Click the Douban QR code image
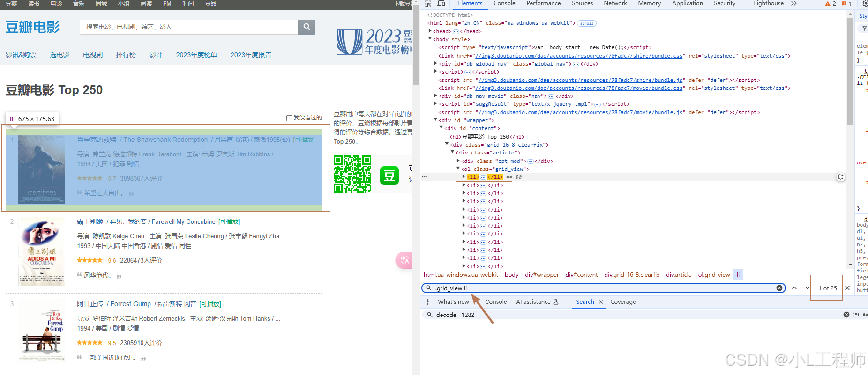Screen dimensions: 868x375 pos(352,174)
